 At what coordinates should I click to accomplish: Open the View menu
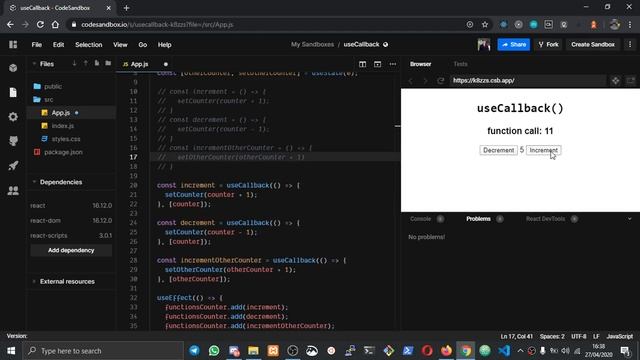(120, 44)
